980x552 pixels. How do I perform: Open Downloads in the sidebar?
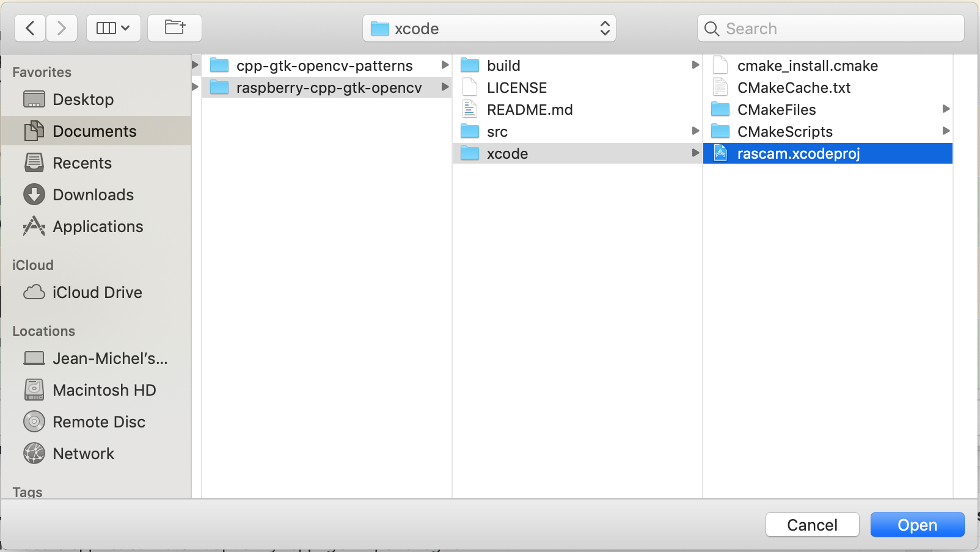(x=96, y=195)
